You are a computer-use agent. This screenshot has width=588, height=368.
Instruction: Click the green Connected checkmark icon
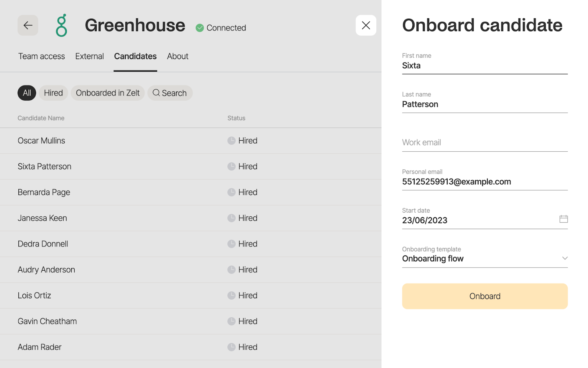pyautogui.click(x=200, y=28)
